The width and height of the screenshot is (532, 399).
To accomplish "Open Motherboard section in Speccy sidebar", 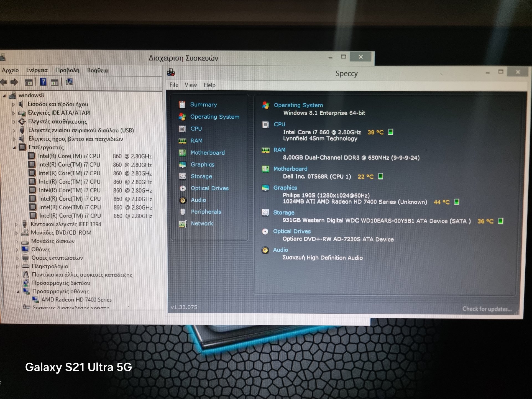I will point(208,152).
